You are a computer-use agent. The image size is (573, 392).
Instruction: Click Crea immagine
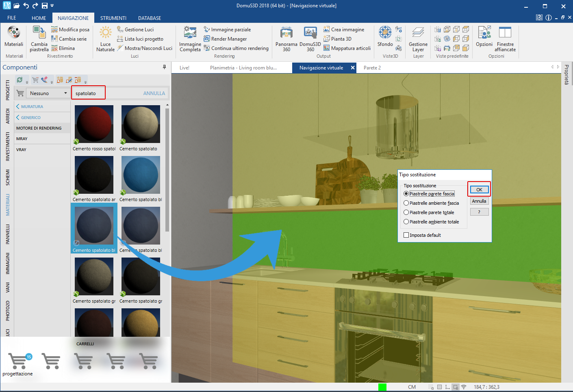344,30
